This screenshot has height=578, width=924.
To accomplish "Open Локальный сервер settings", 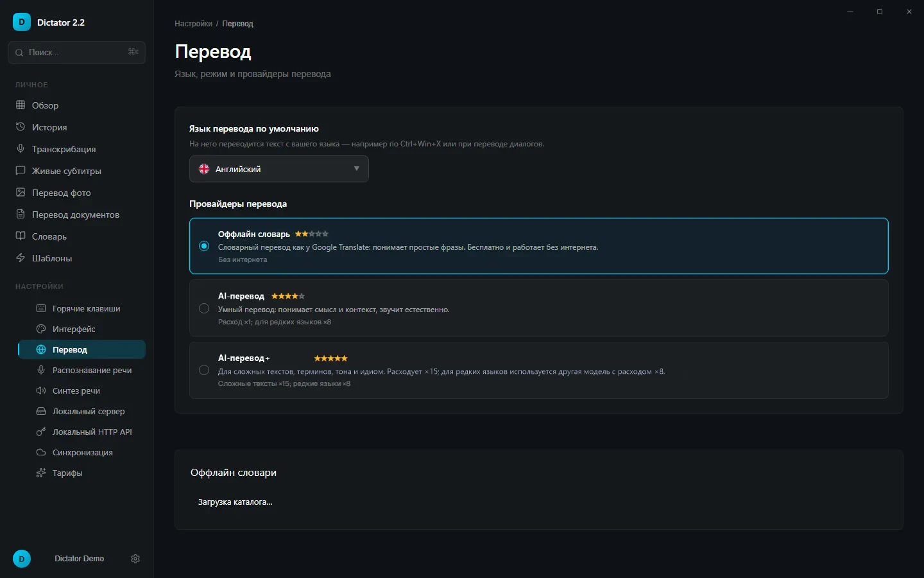I will [81, 411].
